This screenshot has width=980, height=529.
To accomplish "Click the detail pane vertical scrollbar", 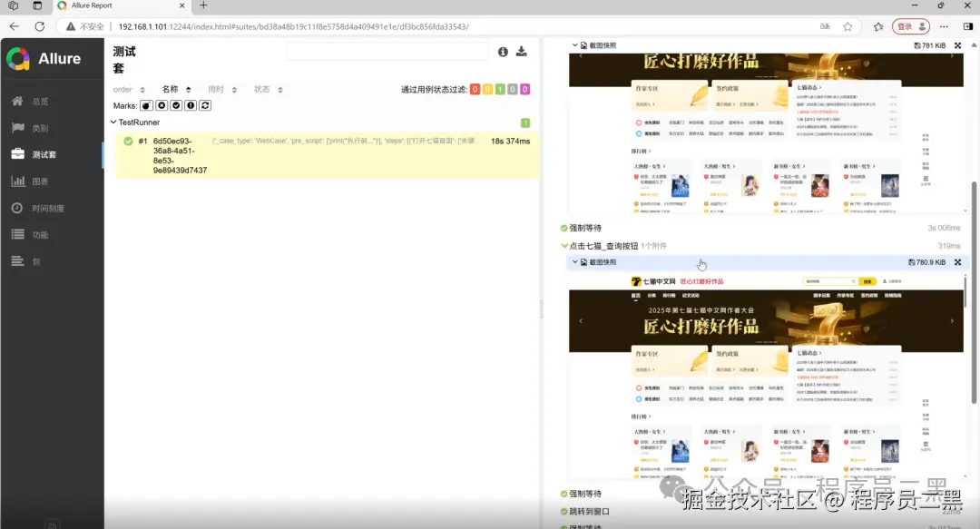I will pos(974,292).
